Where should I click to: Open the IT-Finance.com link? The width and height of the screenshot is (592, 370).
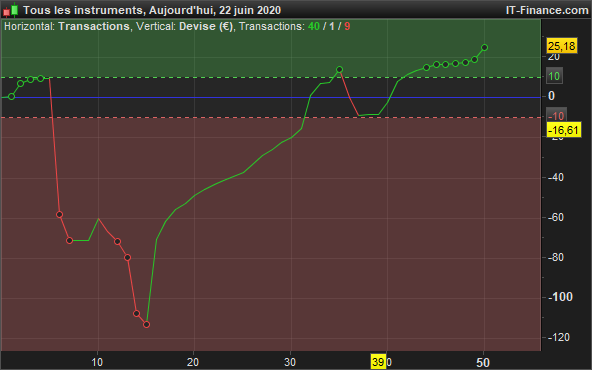pos(547,10)
